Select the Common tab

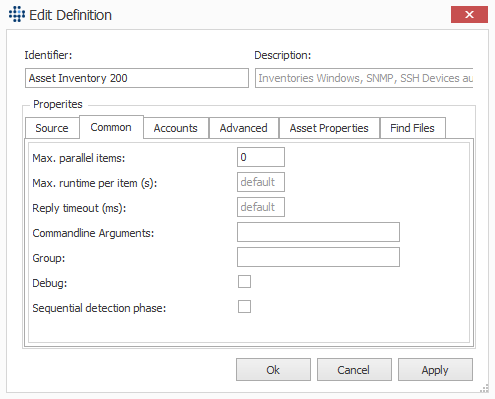(x=111, y=127)
